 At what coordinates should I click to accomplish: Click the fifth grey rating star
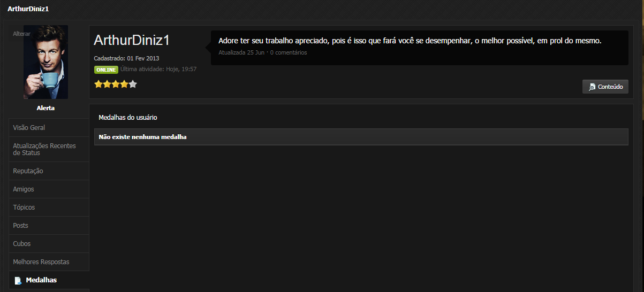tap(133, 84)
